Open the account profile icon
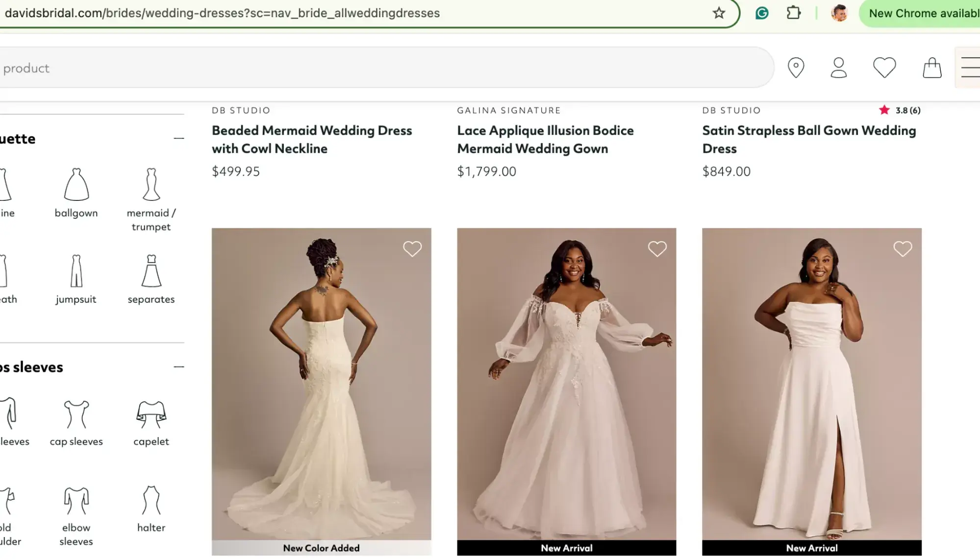The image size is (980, 560). (x=839, y=68)
